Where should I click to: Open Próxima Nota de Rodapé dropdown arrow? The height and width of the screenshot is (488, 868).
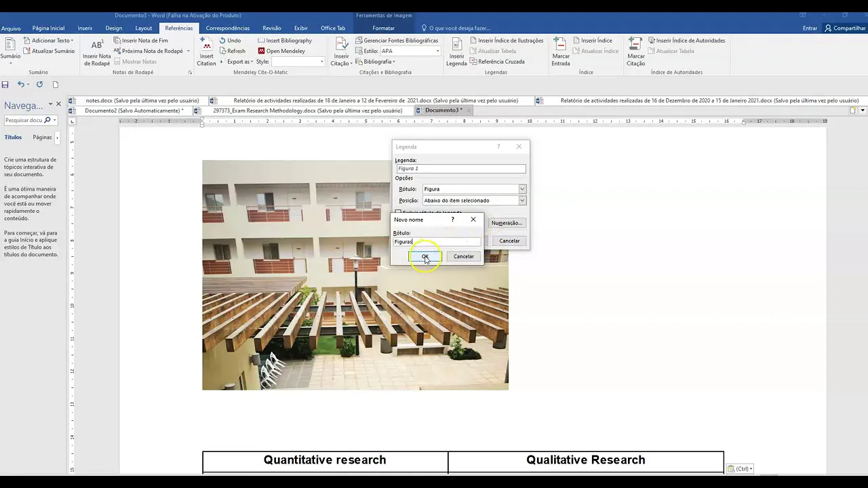pyautogui.click(x=188, y=51)
